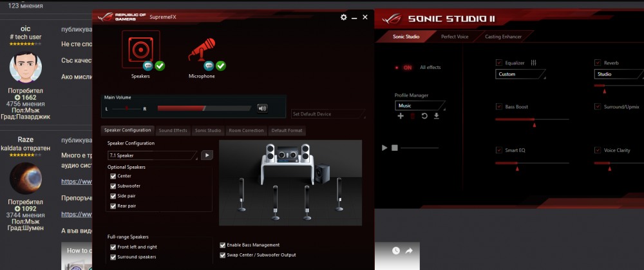The height and width of the screenshot is (270, 644).
Task: Open the Set Default Device dropdown
Action: pyautogui.click(x=328, y=114)
